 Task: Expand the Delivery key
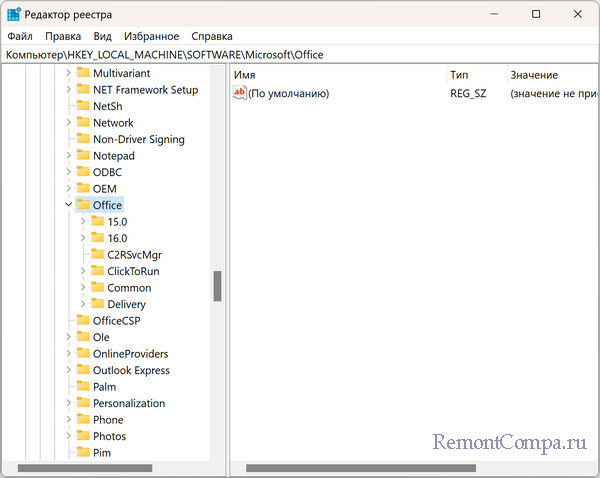coord(83,304)
